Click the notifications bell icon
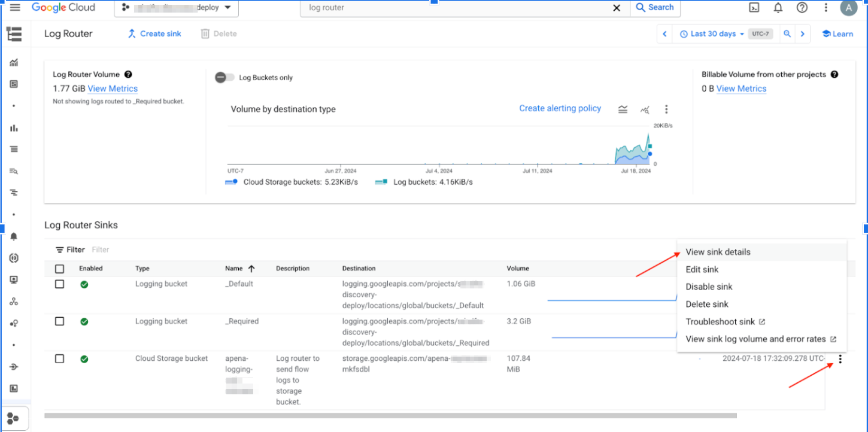This screenshot has width=868, height=432. coord(778,8)
